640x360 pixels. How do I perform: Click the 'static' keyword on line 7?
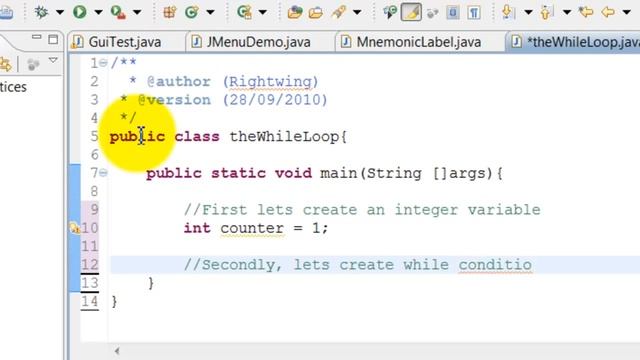tap(238, 173)
